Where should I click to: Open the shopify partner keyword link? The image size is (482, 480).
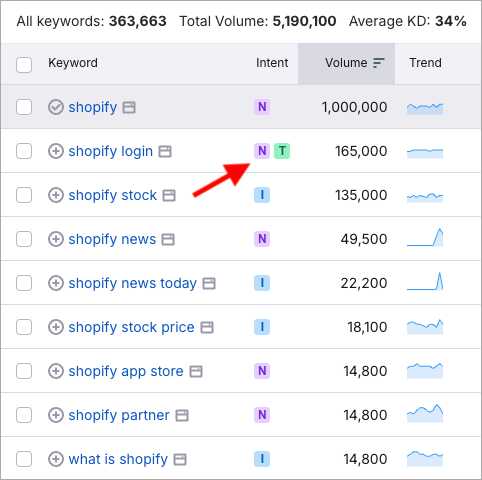pos(119,416)
